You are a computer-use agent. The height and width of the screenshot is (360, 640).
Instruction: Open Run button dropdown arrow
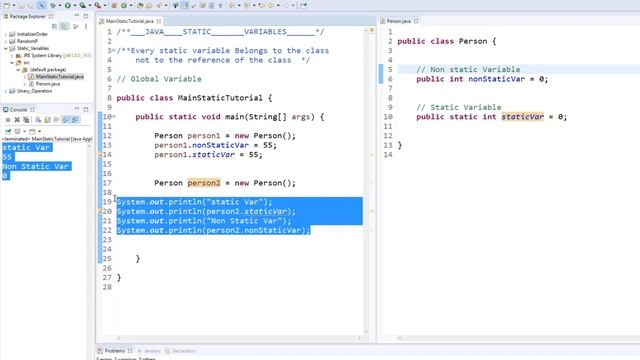click(75, 5)
